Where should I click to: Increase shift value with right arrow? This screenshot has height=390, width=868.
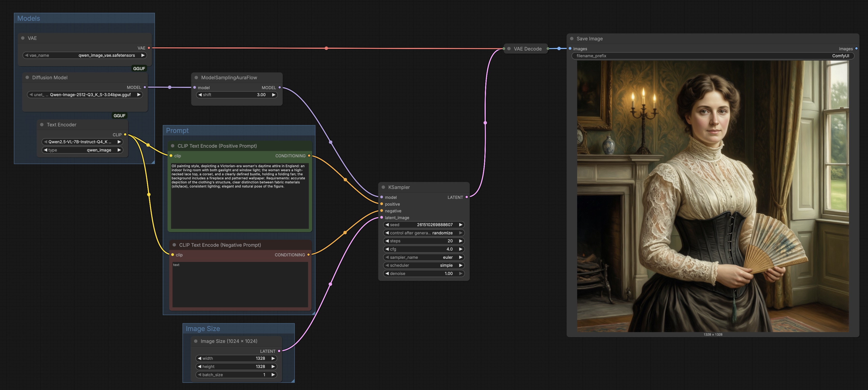click(x=274, y=94)
